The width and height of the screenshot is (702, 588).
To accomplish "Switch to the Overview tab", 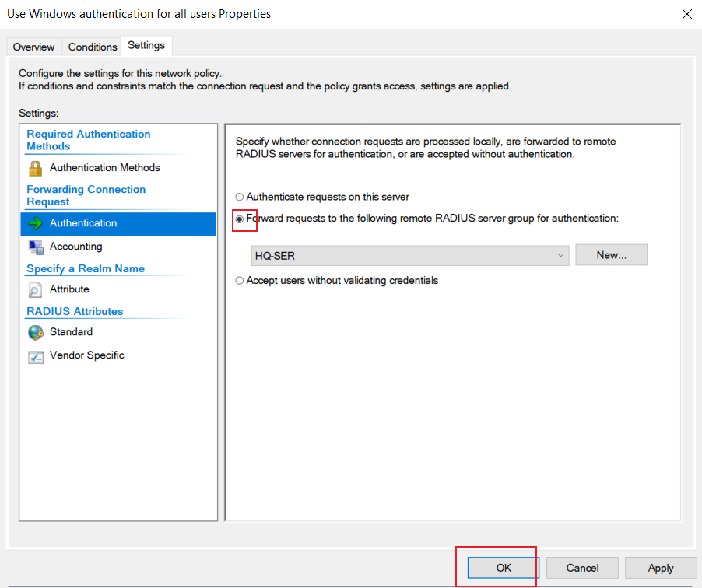I will point(33,47).
